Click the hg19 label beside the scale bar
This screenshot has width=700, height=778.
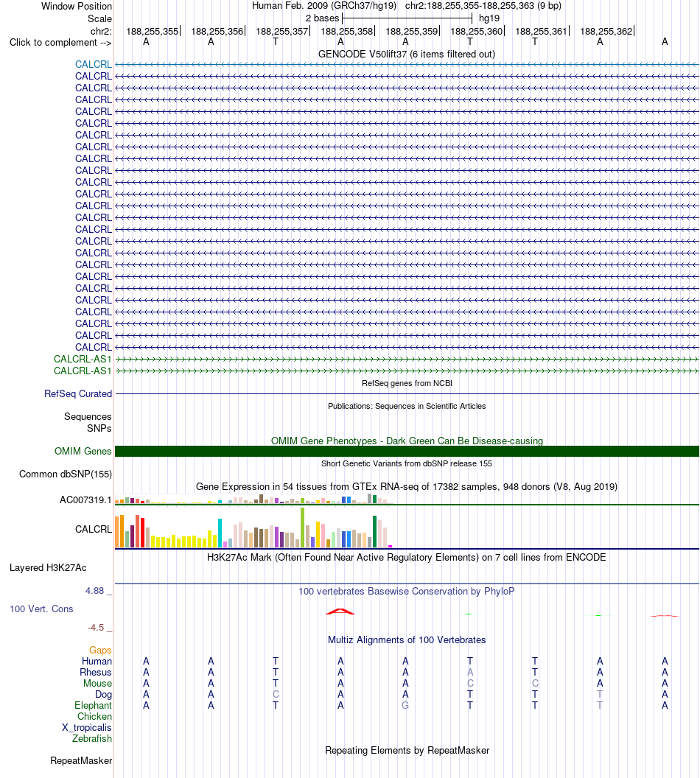point(489,18)
